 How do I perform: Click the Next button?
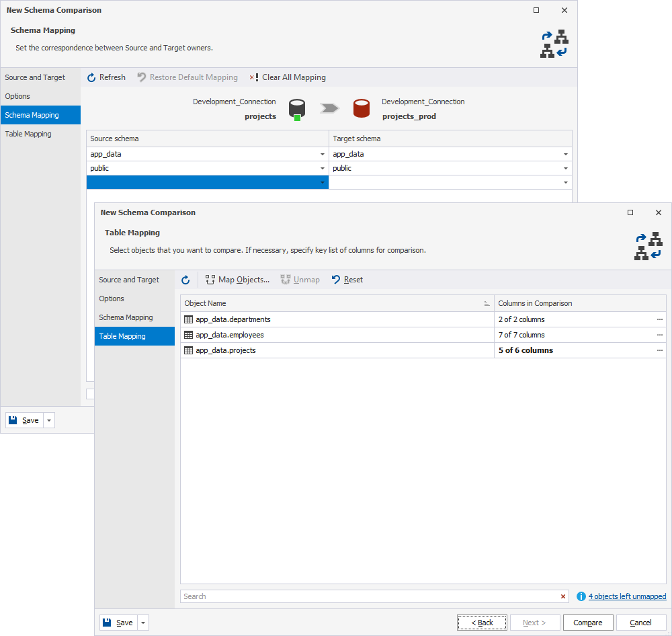point(534,623)
